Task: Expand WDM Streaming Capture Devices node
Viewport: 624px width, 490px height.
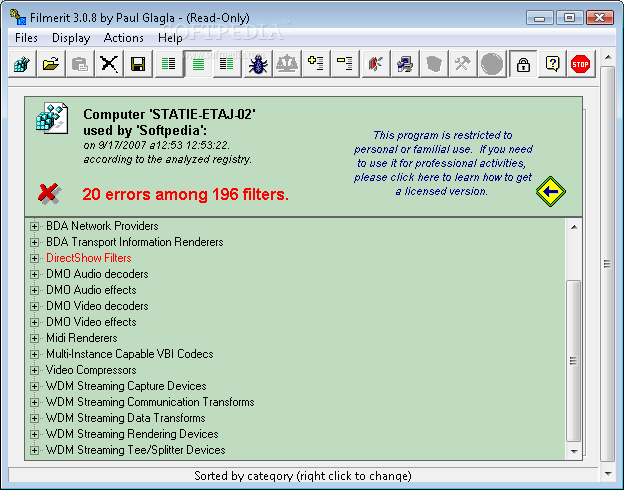Action: [34, 386]
